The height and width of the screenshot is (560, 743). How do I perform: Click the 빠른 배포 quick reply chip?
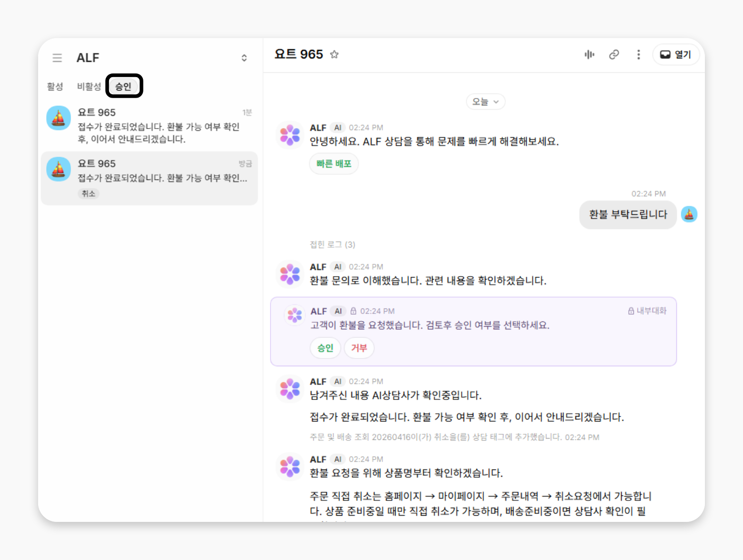(x=334, y=164)
